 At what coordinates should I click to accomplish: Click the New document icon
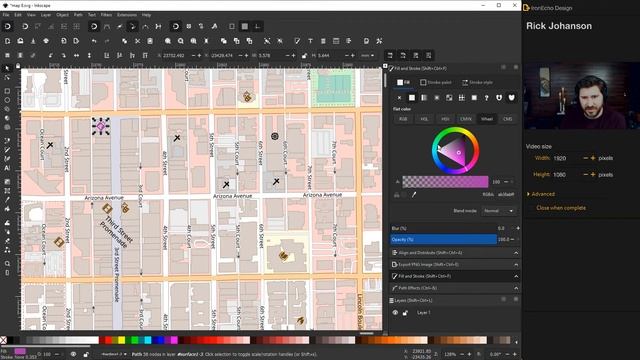click(7, 41)
